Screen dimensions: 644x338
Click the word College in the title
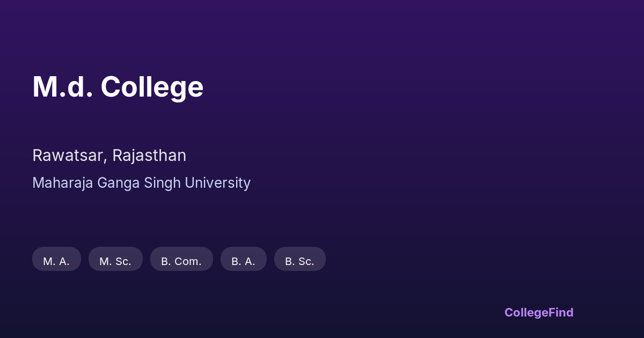click(x=152, y=87)
